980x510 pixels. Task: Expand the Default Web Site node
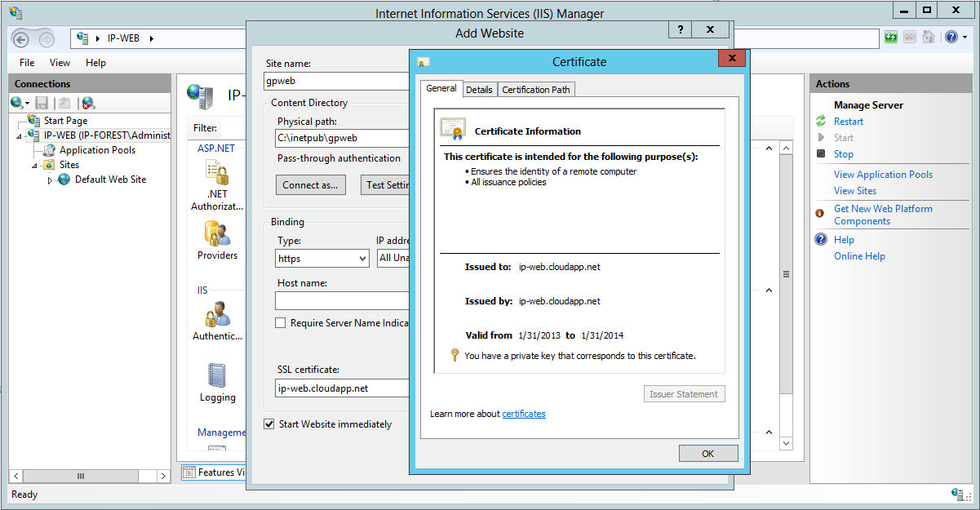pyautogui.click(x=50, y=180)
